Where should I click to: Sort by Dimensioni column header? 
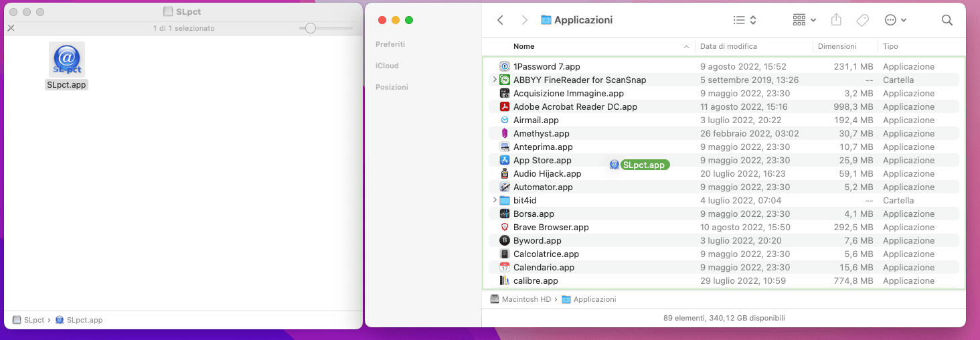[x=837, y=46]
